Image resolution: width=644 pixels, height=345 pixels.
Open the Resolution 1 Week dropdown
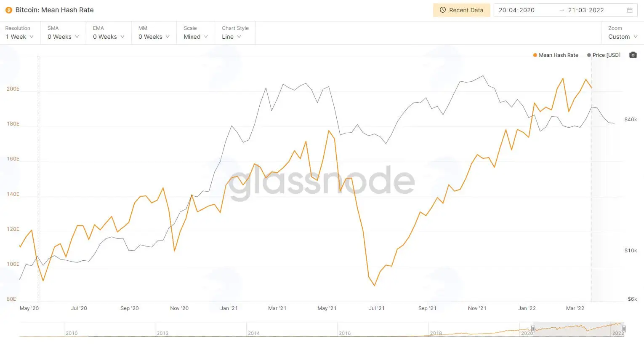click(x=20, y=33)
